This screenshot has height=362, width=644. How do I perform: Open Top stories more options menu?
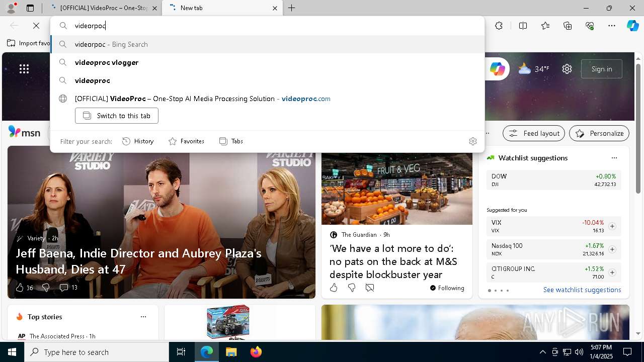pyautogui.click(x=143, y=317)
